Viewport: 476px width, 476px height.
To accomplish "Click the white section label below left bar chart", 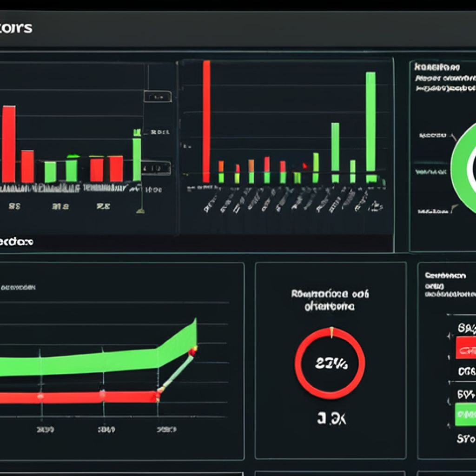I will pyautogui.click(x=16, y=242).
